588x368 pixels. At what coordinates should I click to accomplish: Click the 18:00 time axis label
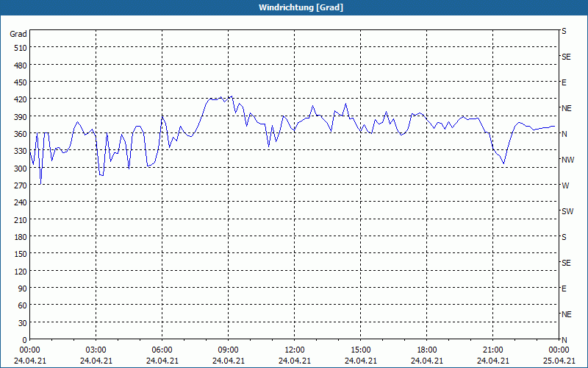pyautogui.click(x=427, y=350)
